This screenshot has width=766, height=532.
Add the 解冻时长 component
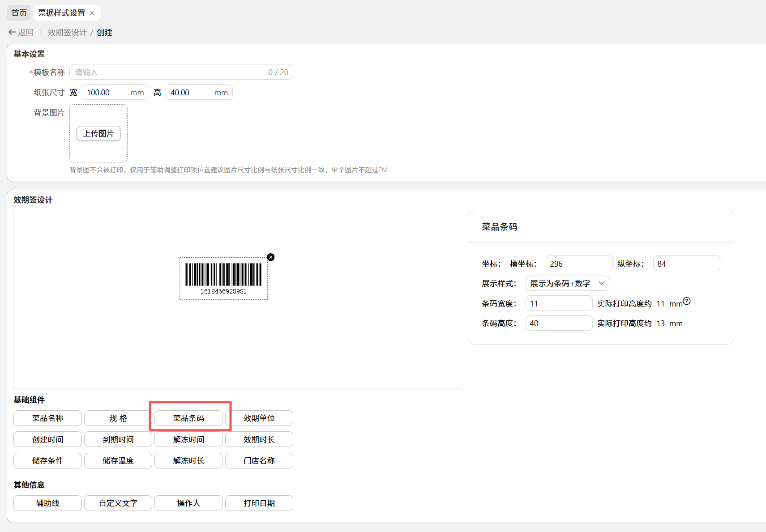(188, 460)
